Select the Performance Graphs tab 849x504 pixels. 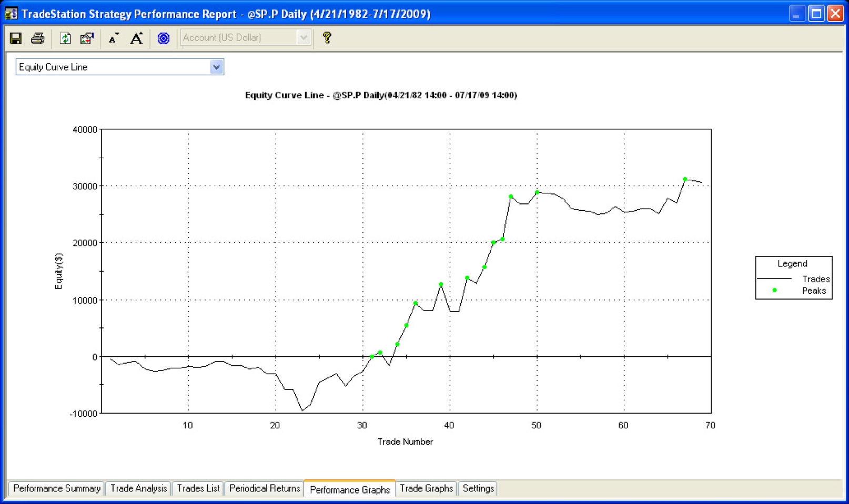(x=350, y=489)
